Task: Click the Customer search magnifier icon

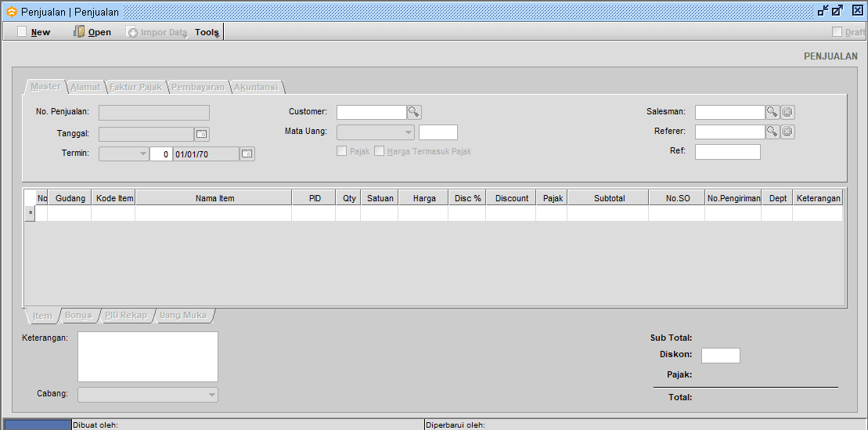Action: click(414, 112)
